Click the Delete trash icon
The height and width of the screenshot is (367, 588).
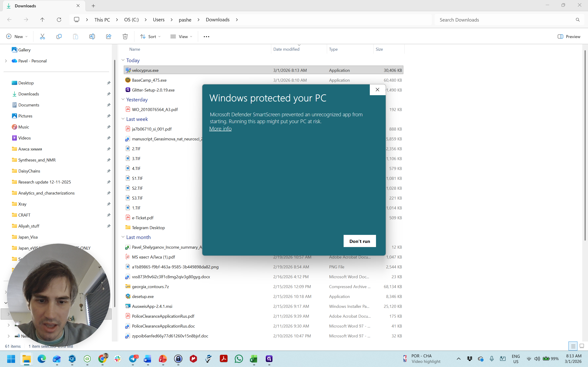click(x=125, y=36)
